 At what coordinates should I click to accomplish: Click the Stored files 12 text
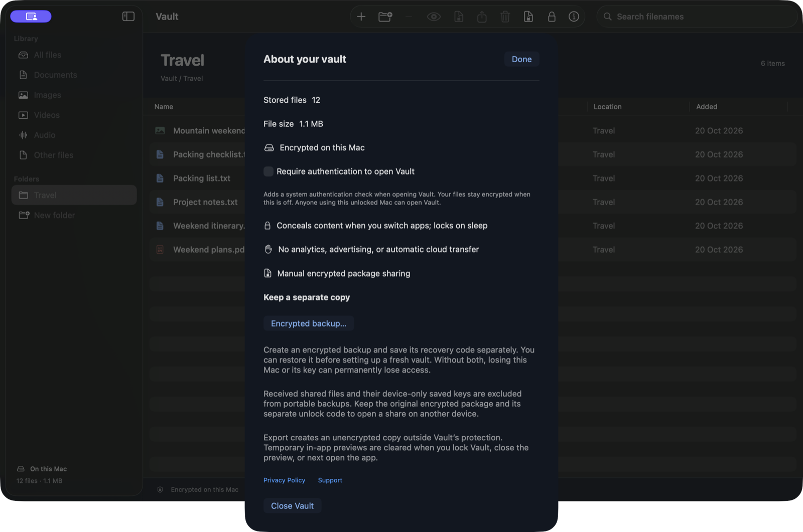(x=292, y=100)
